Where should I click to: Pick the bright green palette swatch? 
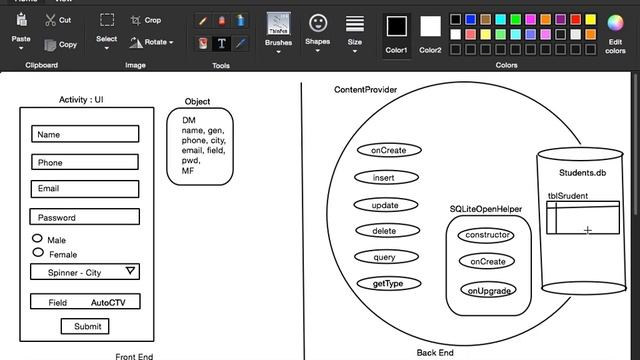[516, 19]
